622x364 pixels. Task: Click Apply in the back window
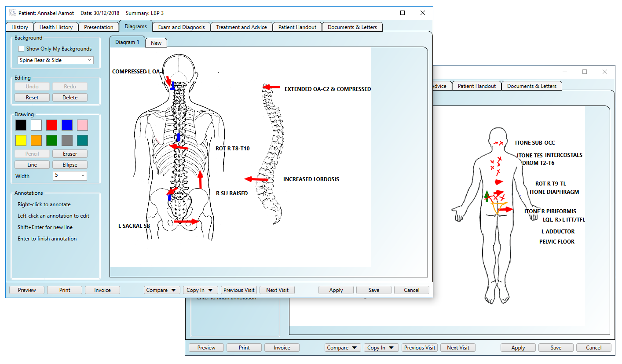[x=518, y=348]
